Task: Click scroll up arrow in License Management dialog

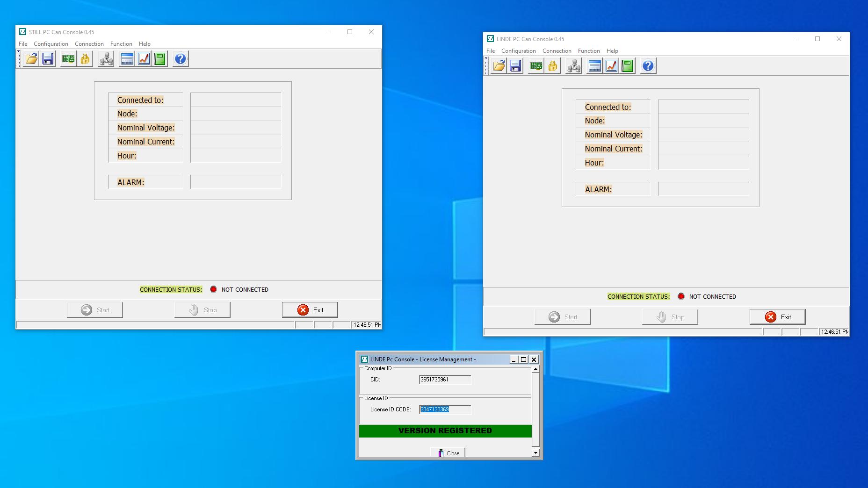Action: tap(536, 369)
